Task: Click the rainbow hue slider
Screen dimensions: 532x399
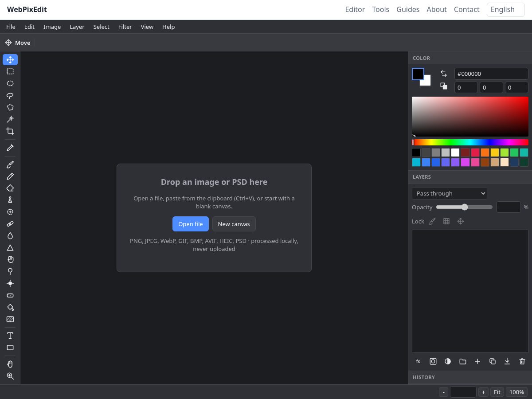Action: [470, 142]
